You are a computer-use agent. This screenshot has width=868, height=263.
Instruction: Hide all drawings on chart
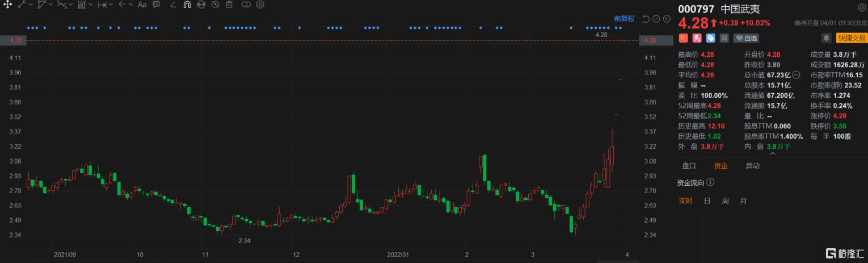click(x=215, y=5)
